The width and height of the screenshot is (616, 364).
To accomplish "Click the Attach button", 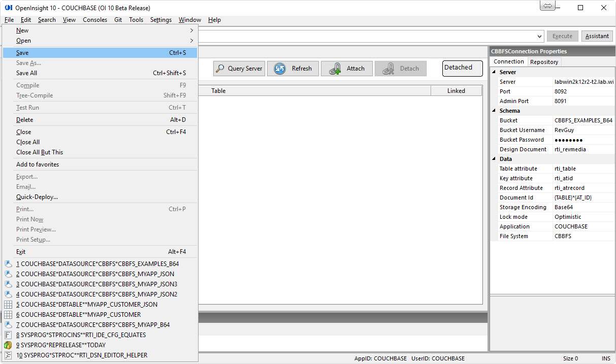I will click(x=347, y=69).
